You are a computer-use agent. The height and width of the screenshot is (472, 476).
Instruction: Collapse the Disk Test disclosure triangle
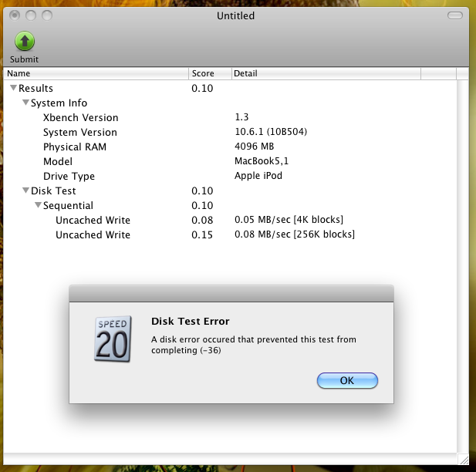(25, 190)
